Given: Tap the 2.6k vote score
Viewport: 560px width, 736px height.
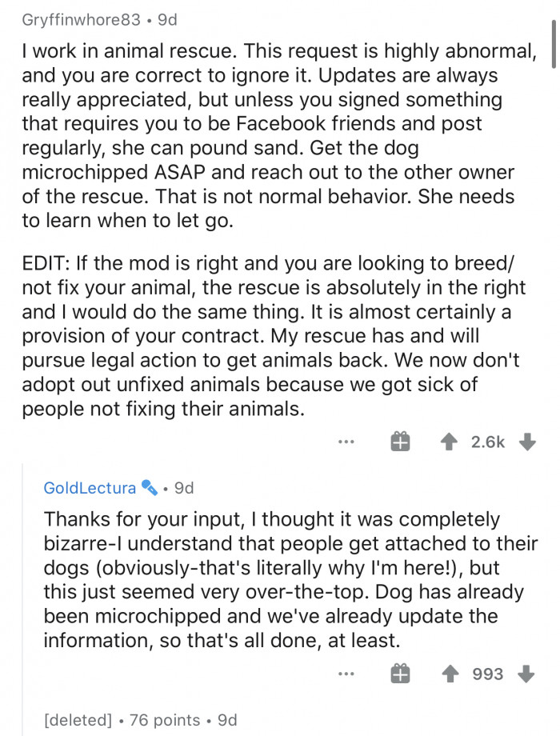Looking at the screenshot, I should click(x=487, y=442).
